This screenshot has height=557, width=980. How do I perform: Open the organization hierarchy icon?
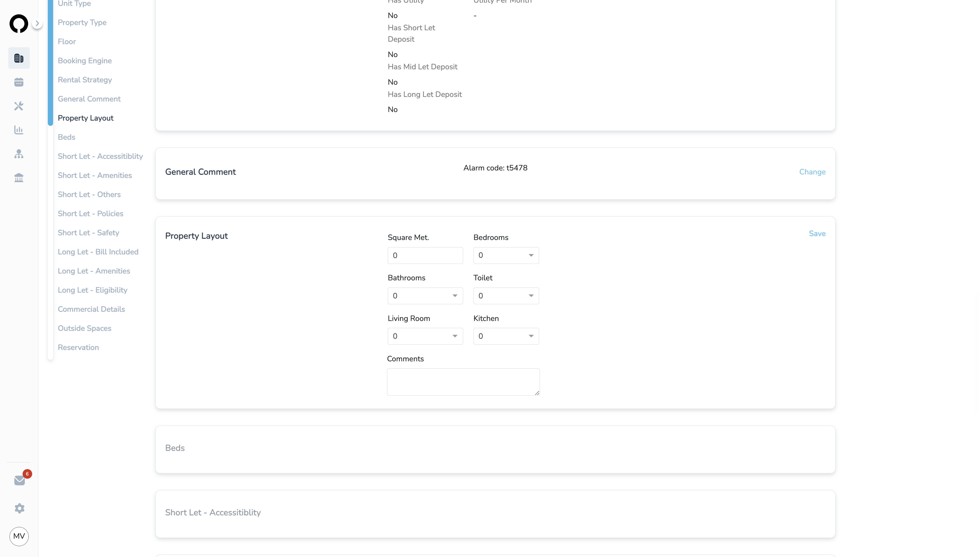click(19, 154)
